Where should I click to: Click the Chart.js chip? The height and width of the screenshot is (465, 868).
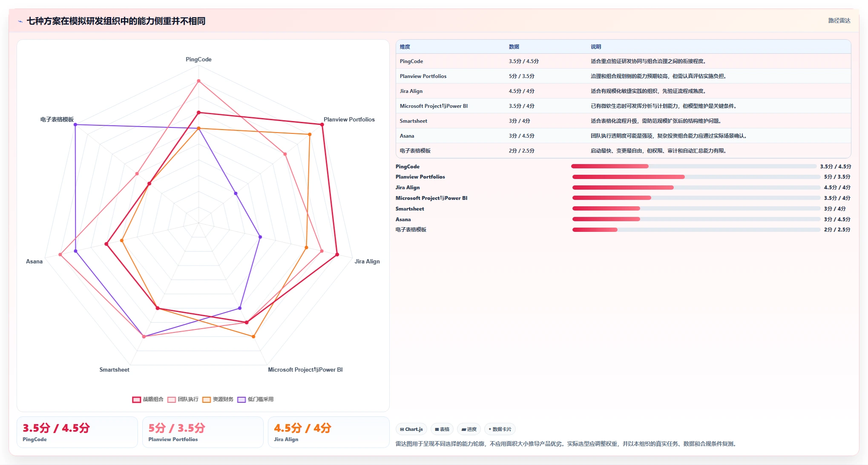[411, 429]
